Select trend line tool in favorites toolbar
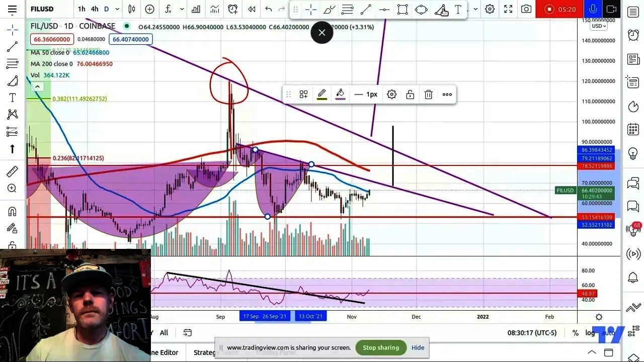 click(x=366, y=9)
